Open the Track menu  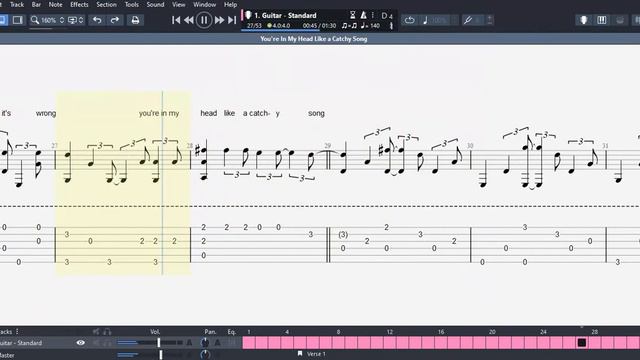[x=17, y=4]
